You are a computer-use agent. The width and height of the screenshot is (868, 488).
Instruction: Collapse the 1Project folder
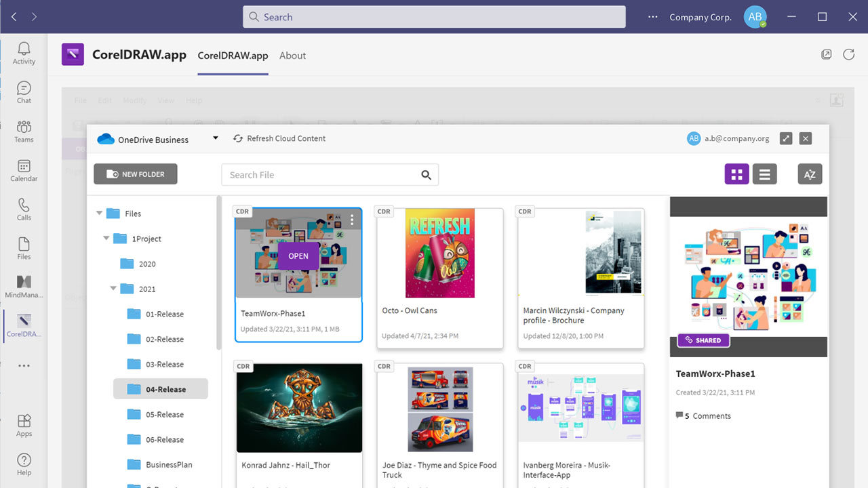click(106, 239)
